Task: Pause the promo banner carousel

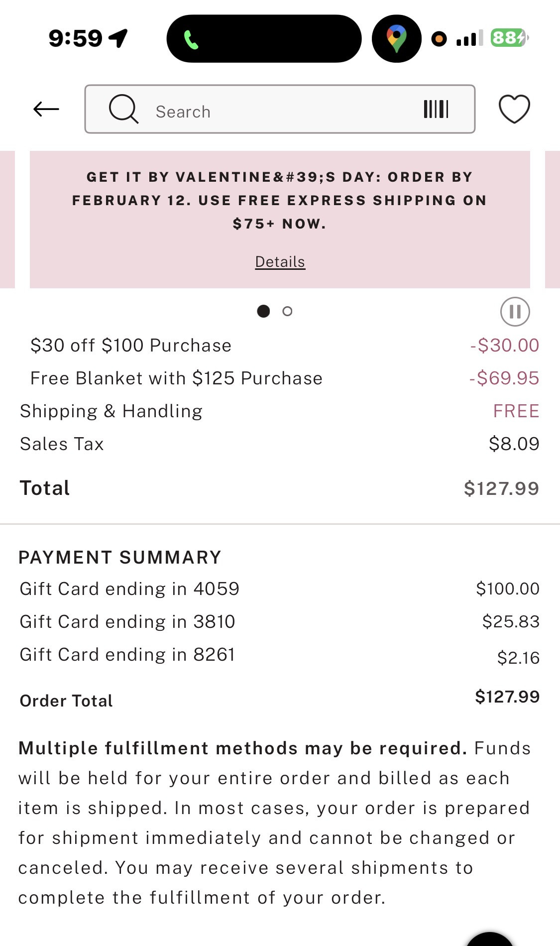Action: tap(515, 312)
